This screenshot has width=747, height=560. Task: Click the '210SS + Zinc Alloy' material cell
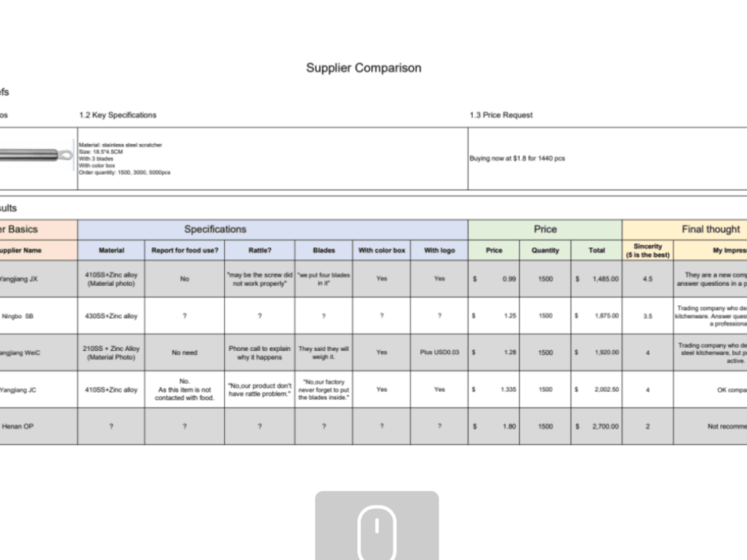pyautogui.click(x=111, y=352)
